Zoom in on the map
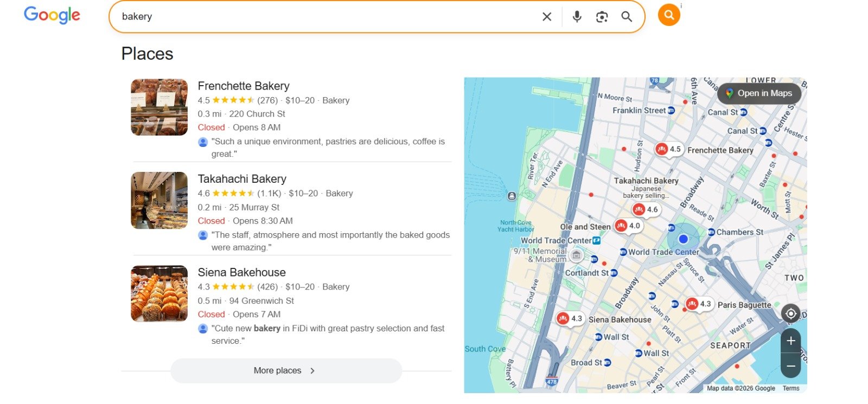This screenshot has width=868, height=404. (x=790, y=341)
